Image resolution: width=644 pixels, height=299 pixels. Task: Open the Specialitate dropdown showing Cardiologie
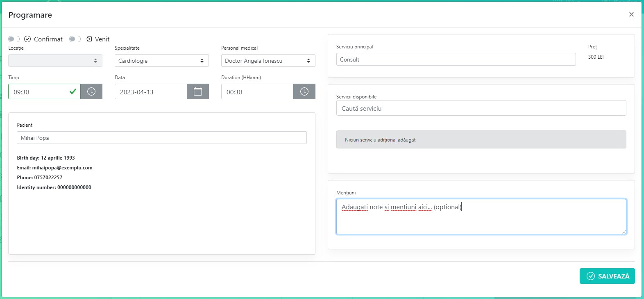161,61
